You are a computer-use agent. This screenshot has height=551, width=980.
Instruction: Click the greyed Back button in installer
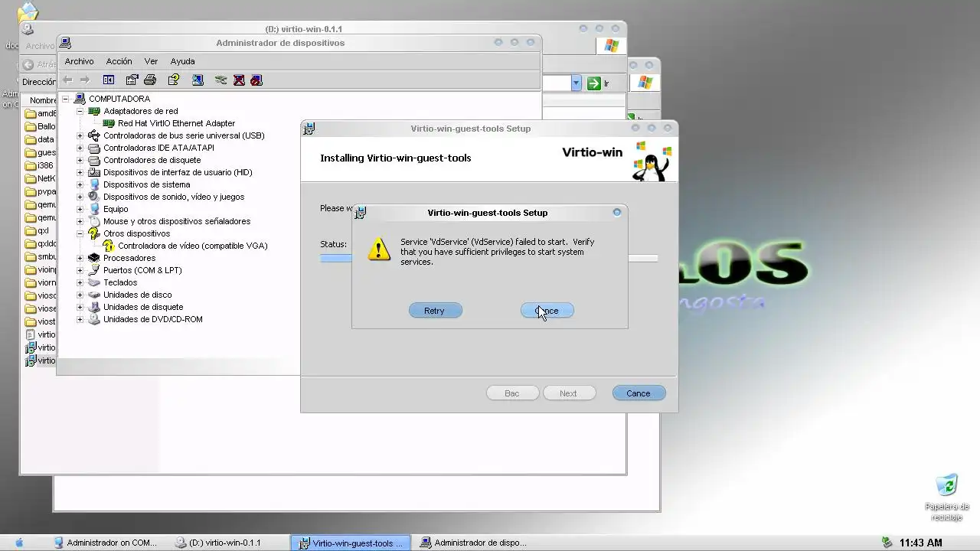point(512,393)
